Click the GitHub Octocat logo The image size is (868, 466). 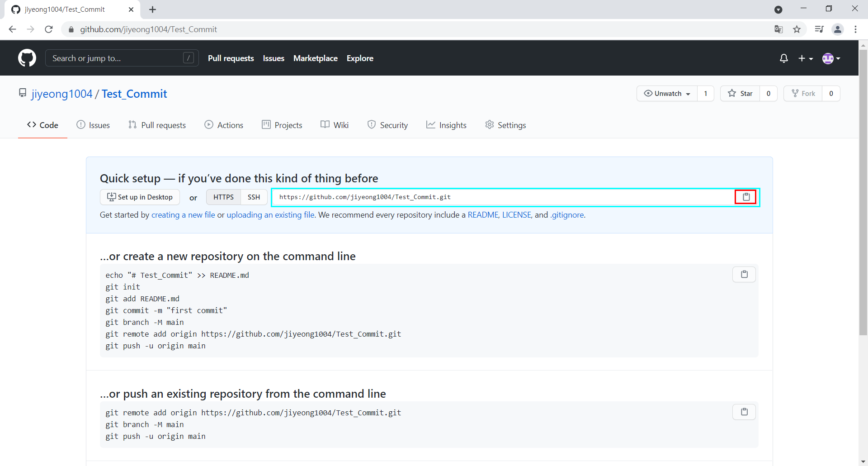[x=27, y=58]
